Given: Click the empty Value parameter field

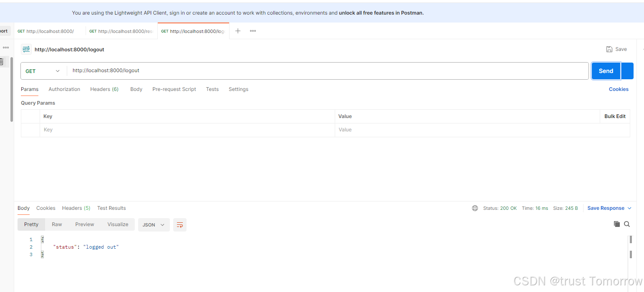Looking at the screenshot, I should pos(482,130).
